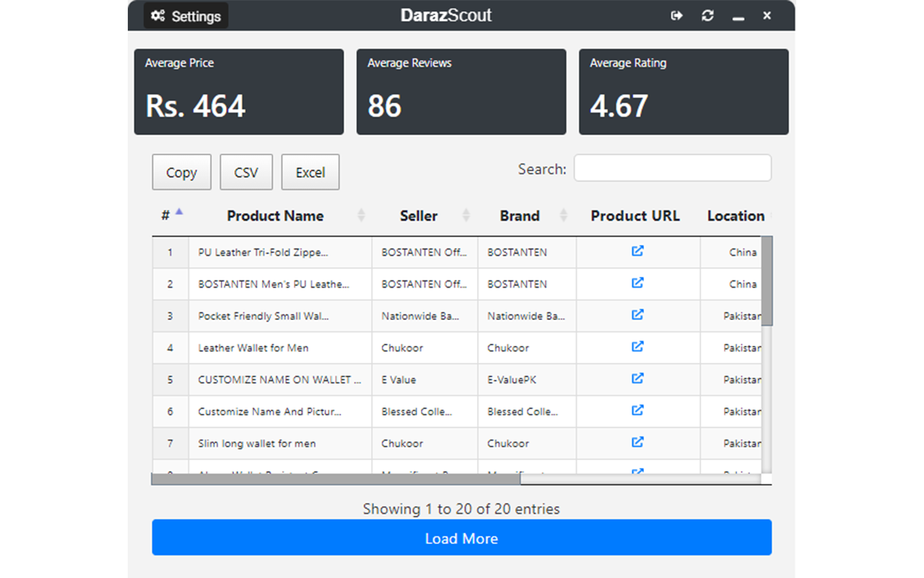Focus the Search input field
Screen dimensions: 924x578
pyautogui.click(x=672, y=168)
